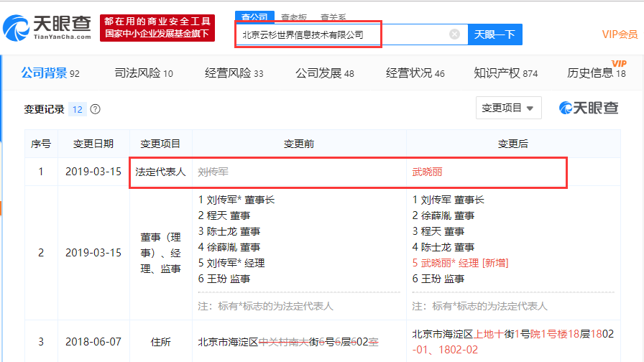This screenshot has width=644, height=362.
Task: Select the 知识产权 tab
Action: 505,73
